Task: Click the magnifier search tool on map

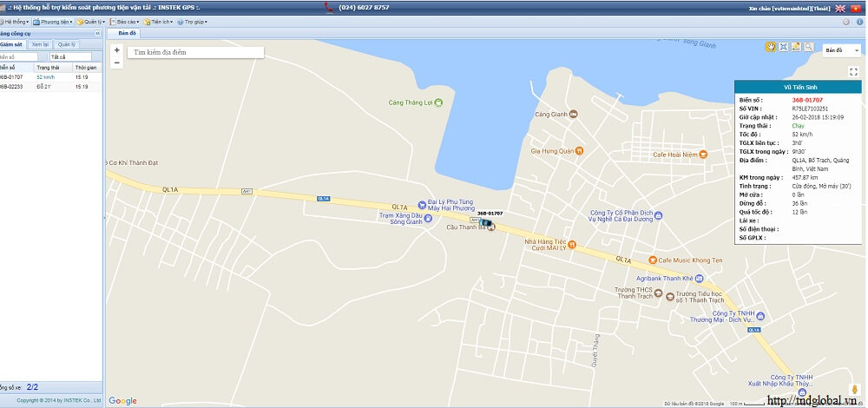Action: [809, 46]
